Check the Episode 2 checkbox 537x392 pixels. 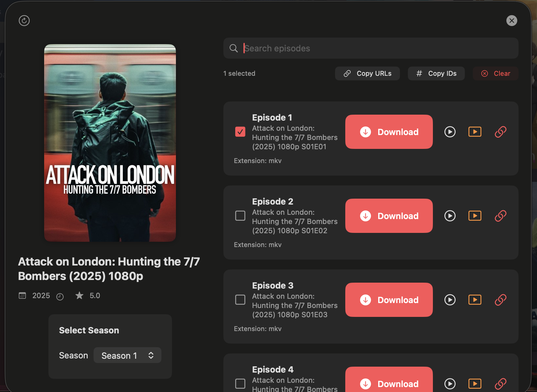[x=240, y=216]
